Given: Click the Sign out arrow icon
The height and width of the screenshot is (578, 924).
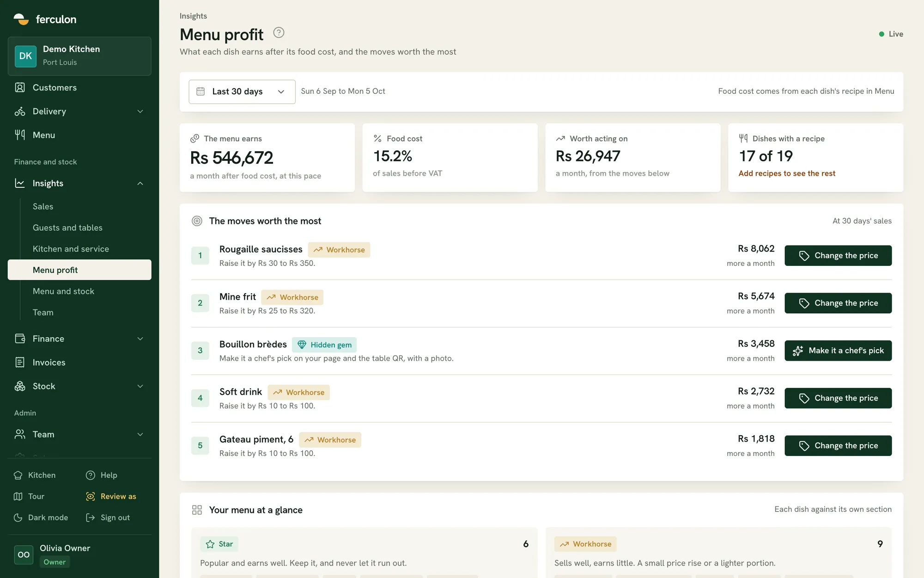Looking at the screenshot, I should (91, 517).
